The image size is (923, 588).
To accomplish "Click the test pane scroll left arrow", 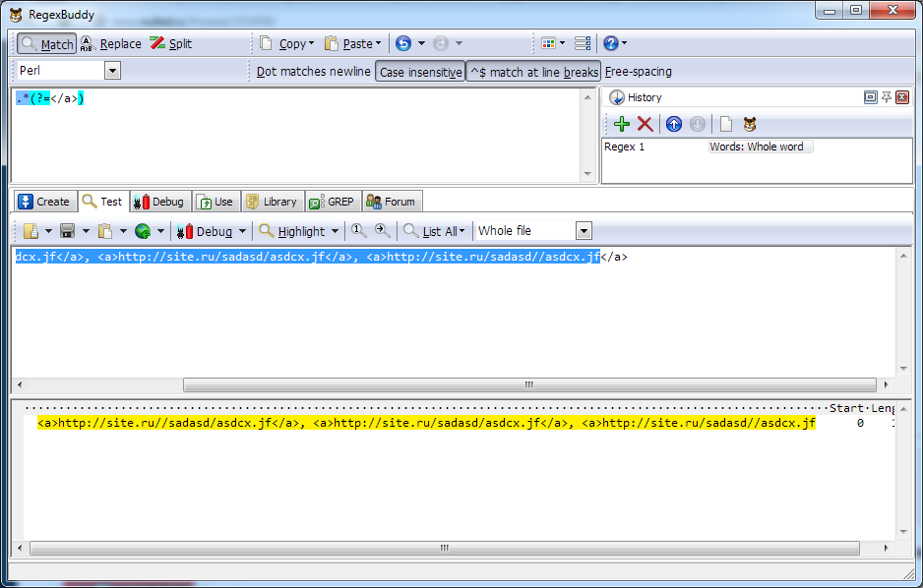I will point(20,384).
